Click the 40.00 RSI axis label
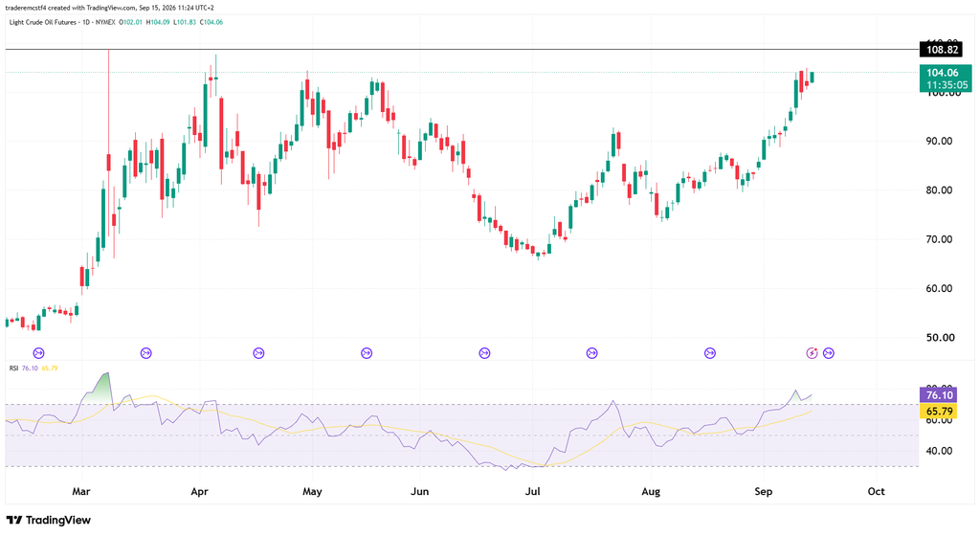The image size is (980, 536). pos(939,451)
